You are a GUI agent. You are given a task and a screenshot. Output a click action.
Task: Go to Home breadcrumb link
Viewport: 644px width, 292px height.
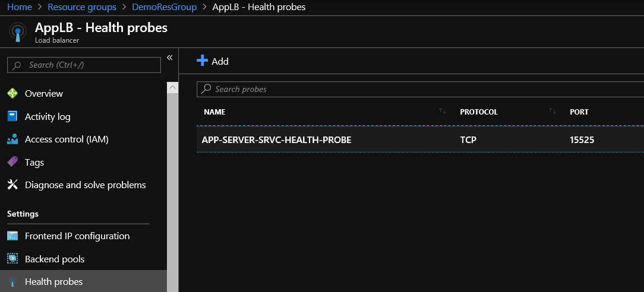tap(20, 7)
